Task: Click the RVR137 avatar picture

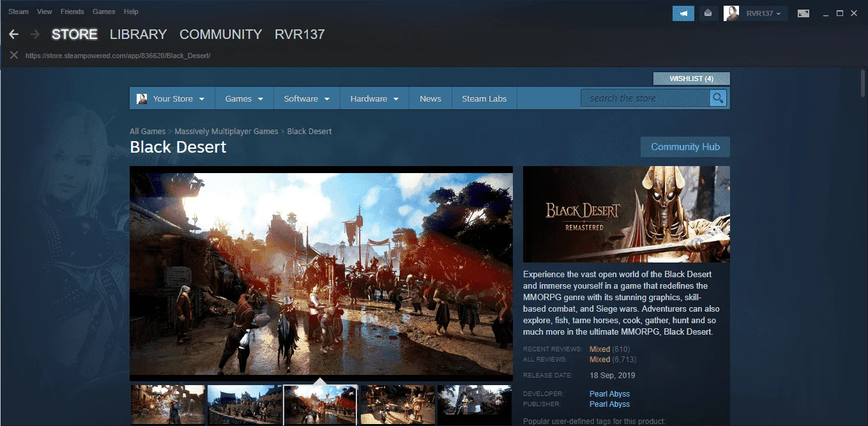Action: point(731,13)
